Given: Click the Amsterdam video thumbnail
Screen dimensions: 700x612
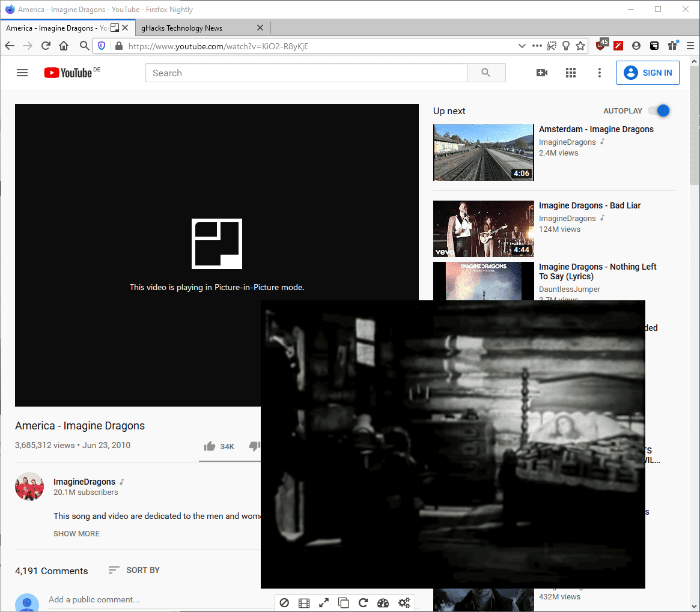Looking at the screenshot, I should pos(484,153).
